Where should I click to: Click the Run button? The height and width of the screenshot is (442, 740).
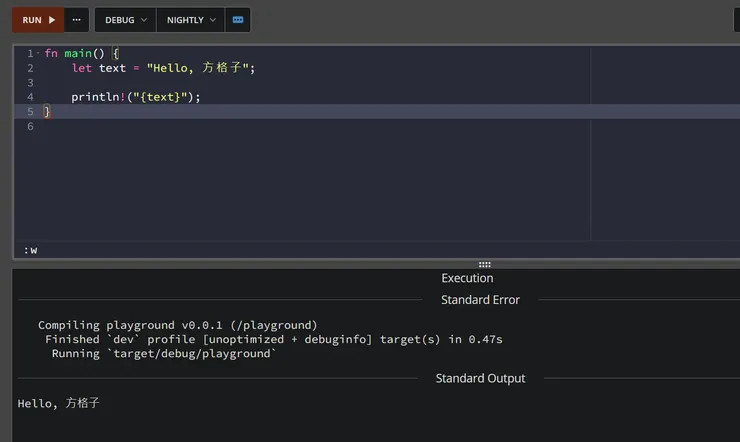point(38,20)
